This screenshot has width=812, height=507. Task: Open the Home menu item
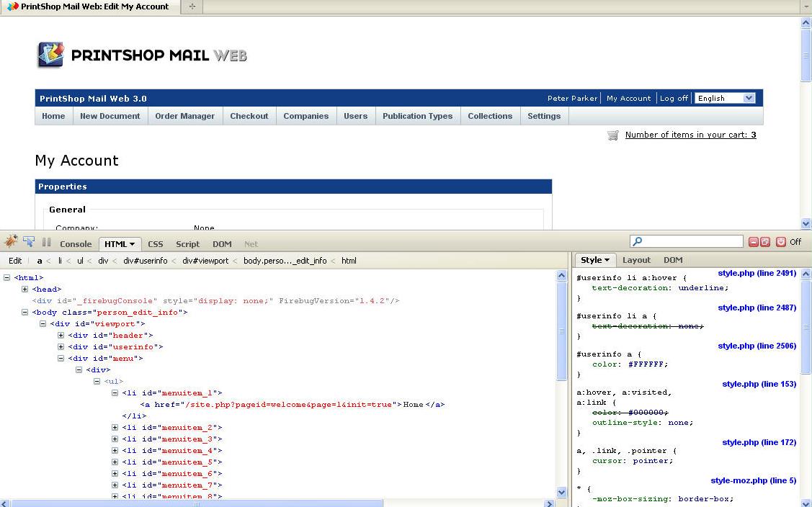tap(54, 116)
